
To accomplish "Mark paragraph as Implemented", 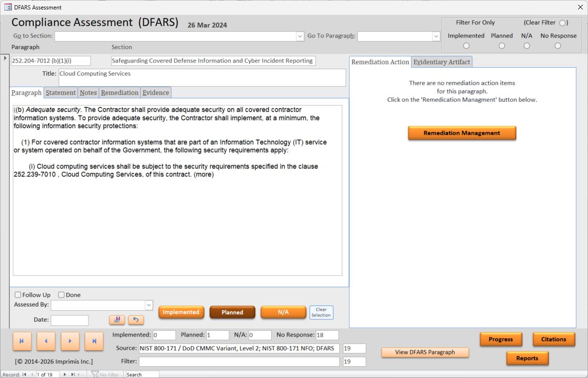I will (181, 312).
